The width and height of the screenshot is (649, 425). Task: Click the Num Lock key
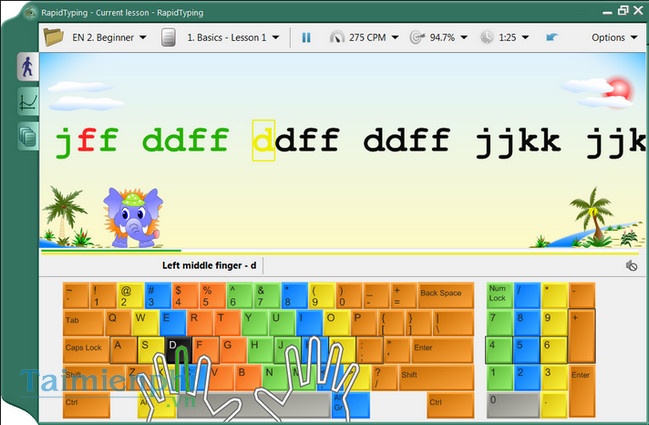[x=500, y=295]
